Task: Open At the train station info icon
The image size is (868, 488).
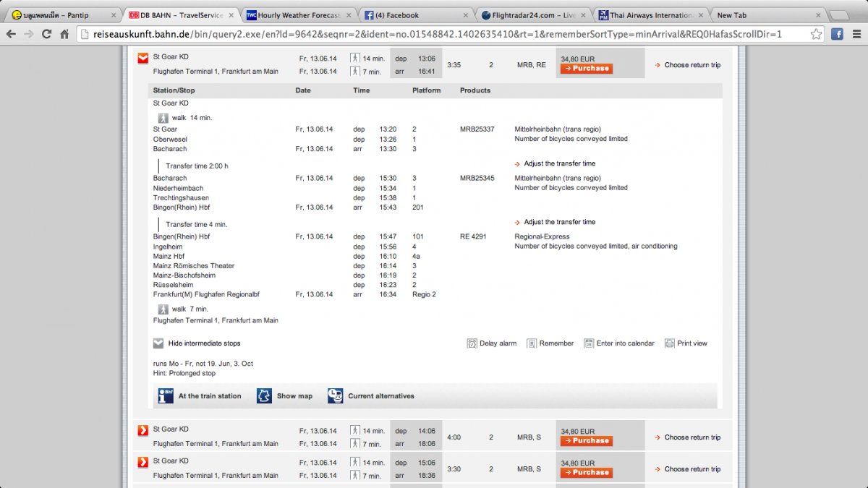Action: [166, 395]
